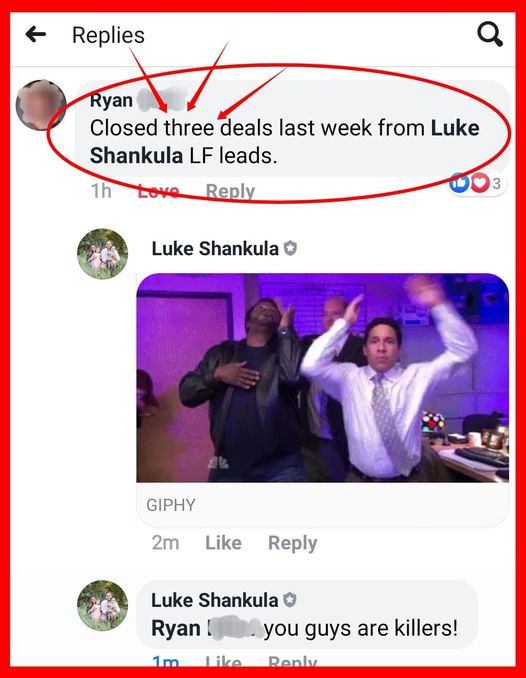Reply to Ryan's closed deals comment
This screenshot has height=678, width=526.
(x=230, y=191)
